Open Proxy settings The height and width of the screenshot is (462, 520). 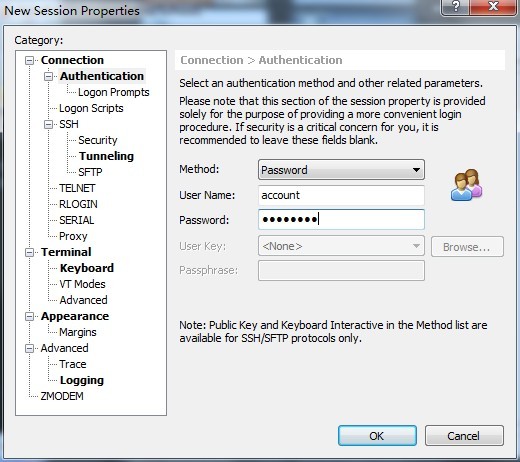click(73, 236)
